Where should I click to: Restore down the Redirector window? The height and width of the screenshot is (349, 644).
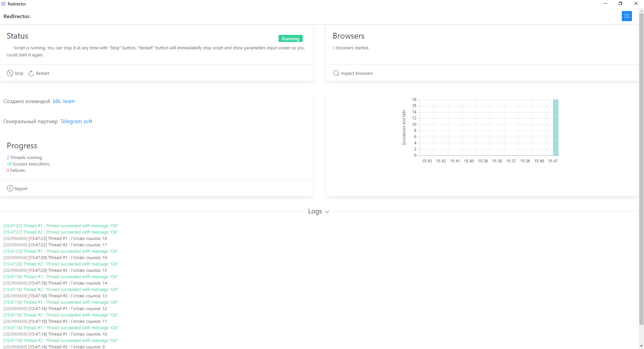(x=621, y=4)
